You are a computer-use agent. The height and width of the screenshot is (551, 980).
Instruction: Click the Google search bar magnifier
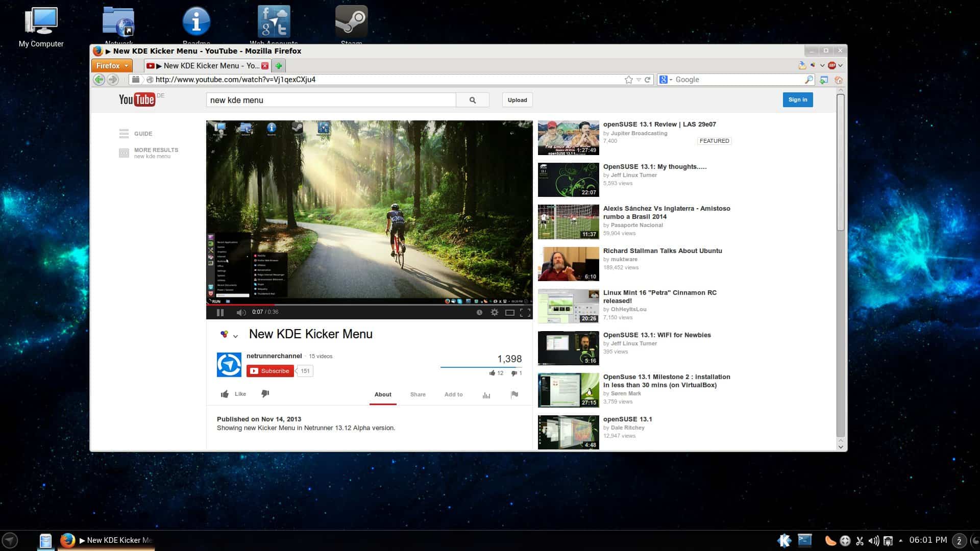coord(808,80)
